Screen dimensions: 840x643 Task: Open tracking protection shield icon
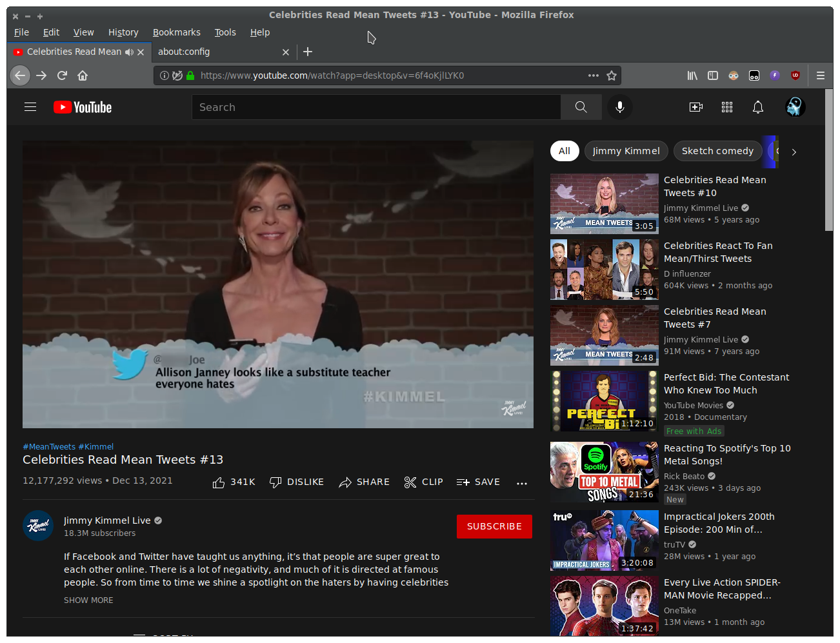point(177,75)
